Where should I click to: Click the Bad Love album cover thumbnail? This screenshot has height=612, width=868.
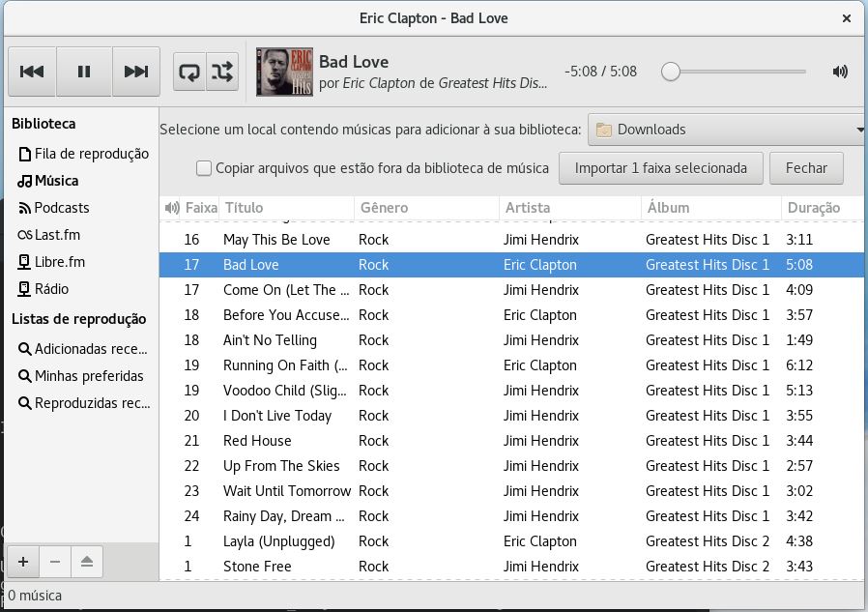284,72
